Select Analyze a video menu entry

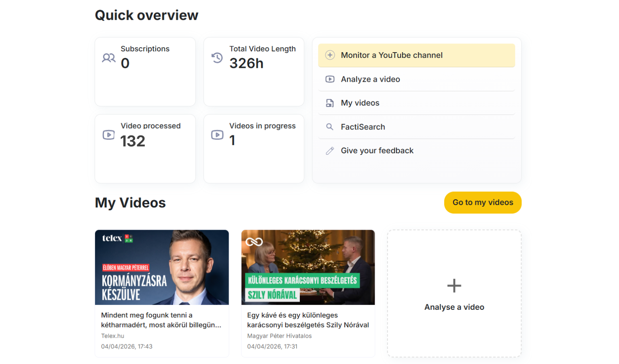click(417, 79)
